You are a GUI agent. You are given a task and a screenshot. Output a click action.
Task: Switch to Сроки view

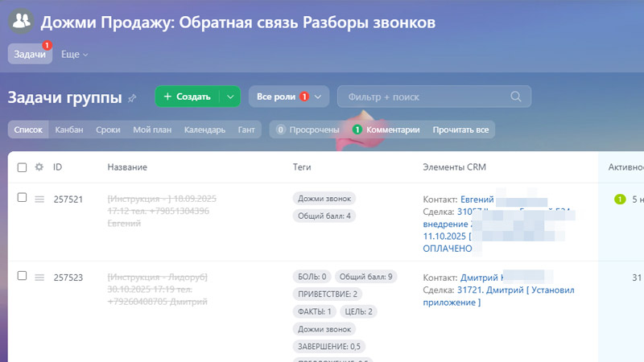point(108,130)
